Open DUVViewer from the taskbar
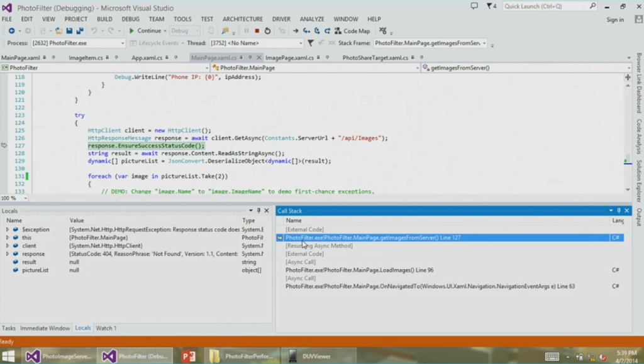Viewport: 644px width, 364px height. pyautogui.click(x=319, y=356)
